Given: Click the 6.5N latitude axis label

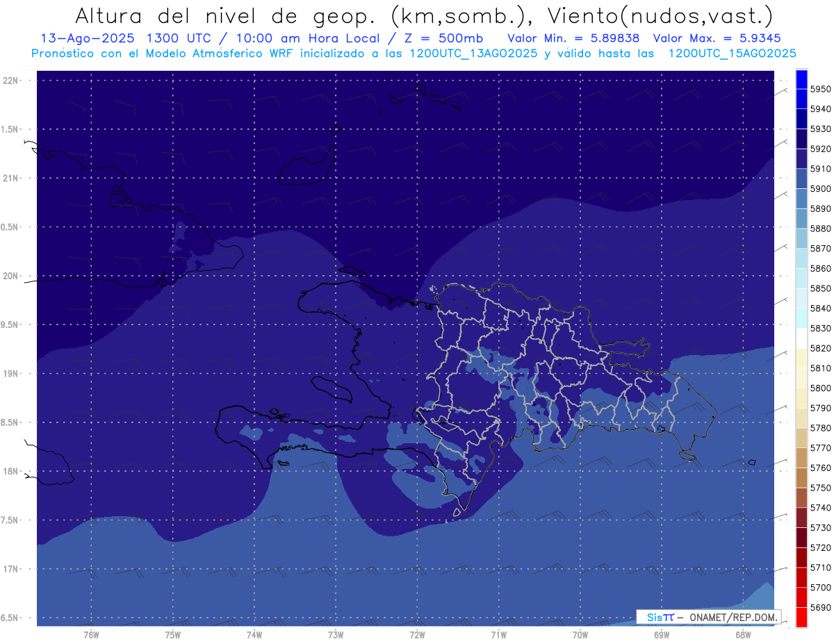Looking at the screenshot, I should click(x=10, y=618).
